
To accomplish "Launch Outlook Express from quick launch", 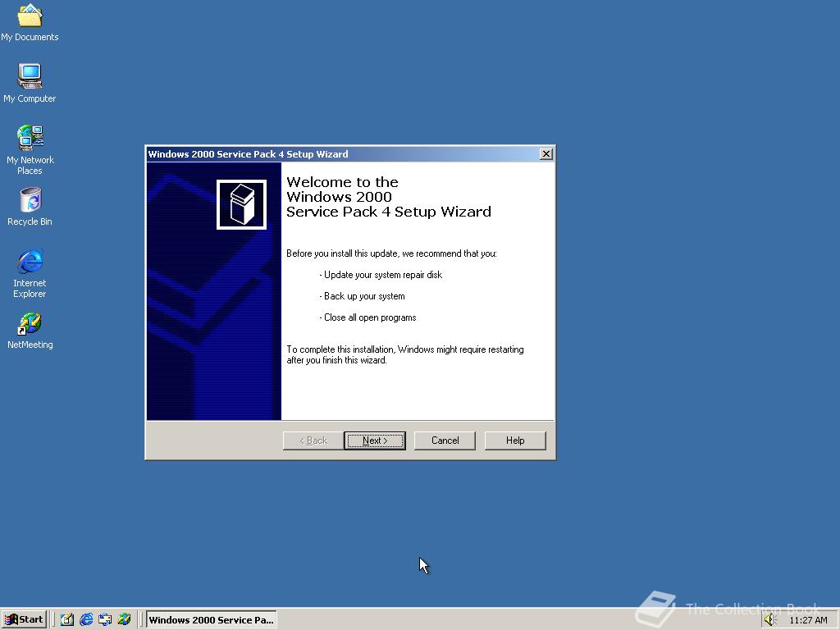I will tap(105, 619).
